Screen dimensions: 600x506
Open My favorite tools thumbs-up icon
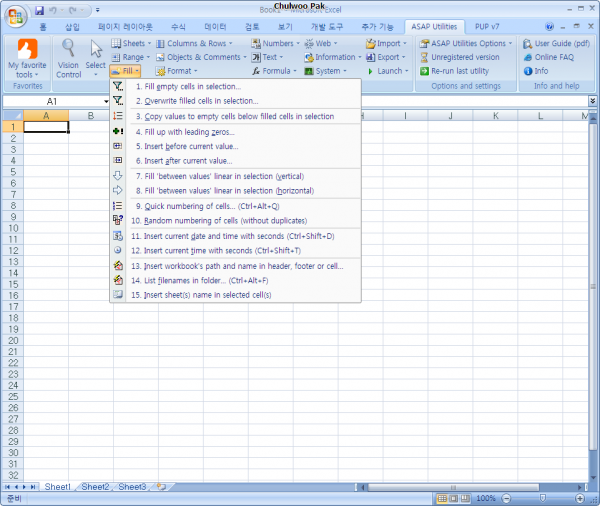(x=28, y=49)
